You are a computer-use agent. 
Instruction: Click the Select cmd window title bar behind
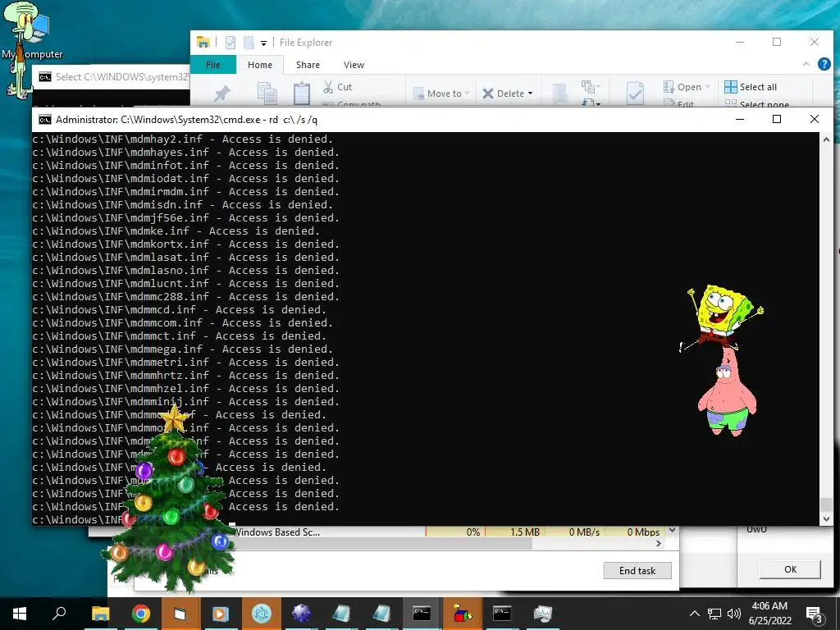pos(112,77)
